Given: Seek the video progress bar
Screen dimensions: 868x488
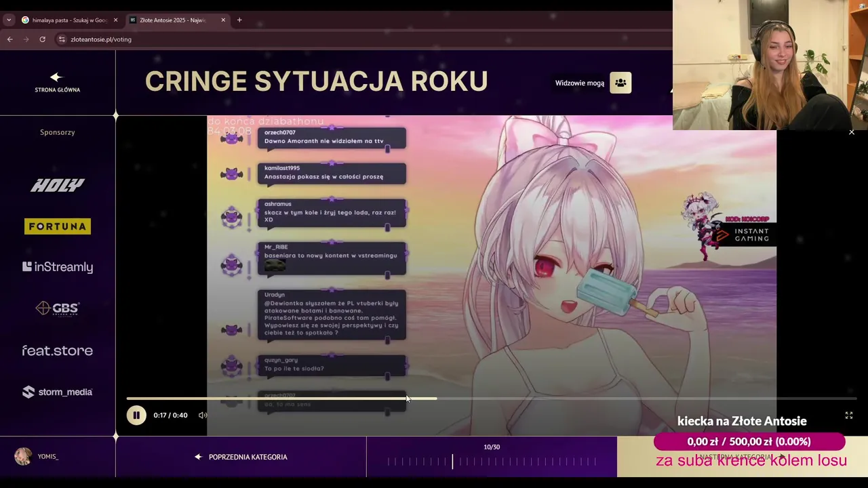Looking at the screenshot, I should [492, 399].
